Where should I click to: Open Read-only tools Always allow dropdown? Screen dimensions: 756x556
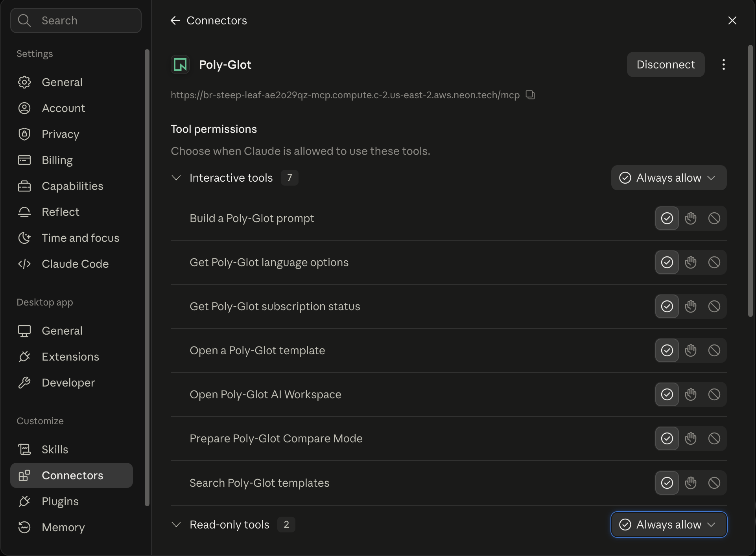669,525
